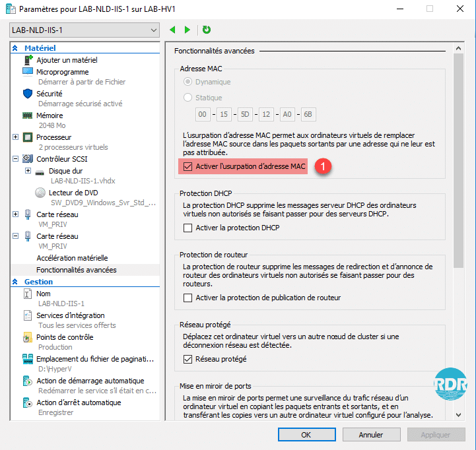
Task: Open the Sécurité settings entry
Action: click(49, 94)
